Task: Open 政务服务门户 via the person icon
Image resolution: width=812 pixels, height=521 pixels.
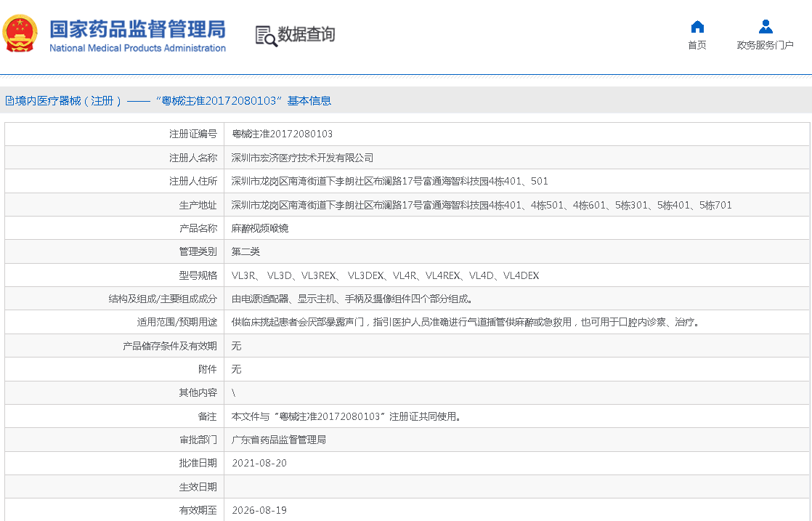Action: 765,27
